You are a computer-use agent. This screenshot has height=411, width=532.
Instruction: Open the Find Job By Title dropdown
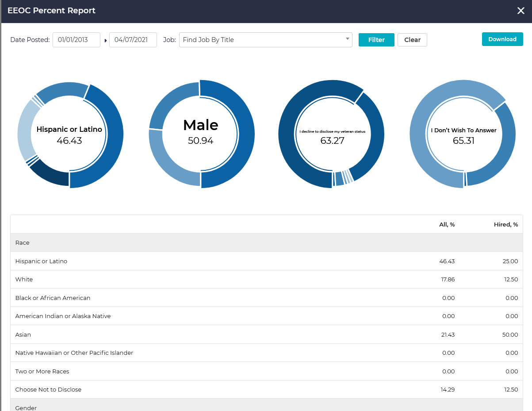coord(261,40)
